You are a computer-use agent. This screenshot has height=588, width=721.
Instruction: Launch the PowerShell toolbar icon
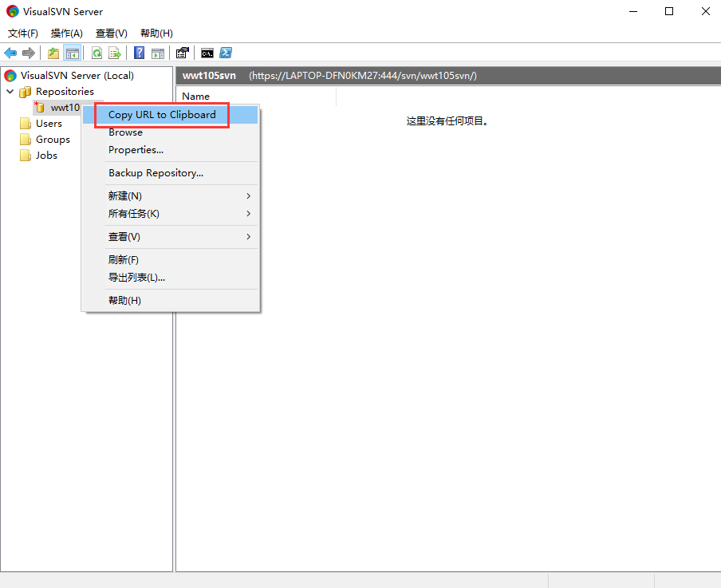(x=226, y=53)
